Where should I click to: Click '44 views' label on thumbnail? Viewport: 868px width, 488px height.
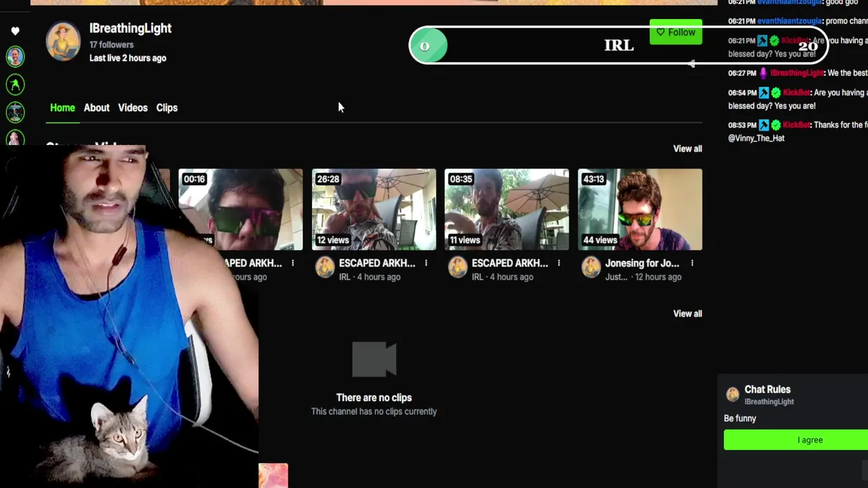600,240
